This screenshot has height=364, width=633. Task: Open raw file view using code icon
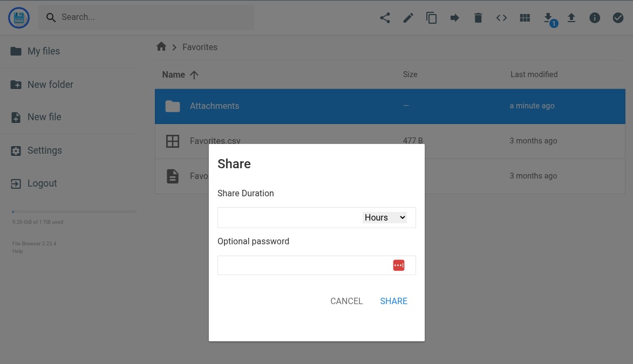[x=501, y=17]
